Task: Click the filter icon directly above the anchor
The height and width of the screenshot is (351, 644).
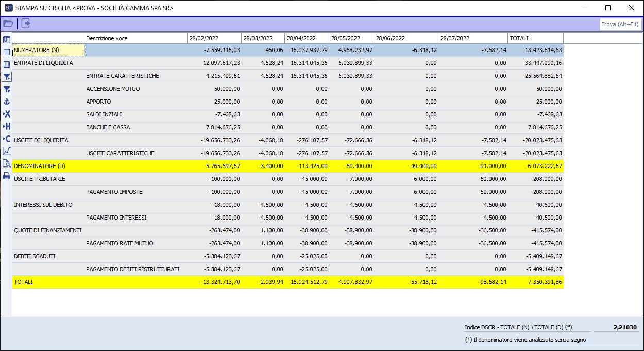Action: tap(7, 89)
